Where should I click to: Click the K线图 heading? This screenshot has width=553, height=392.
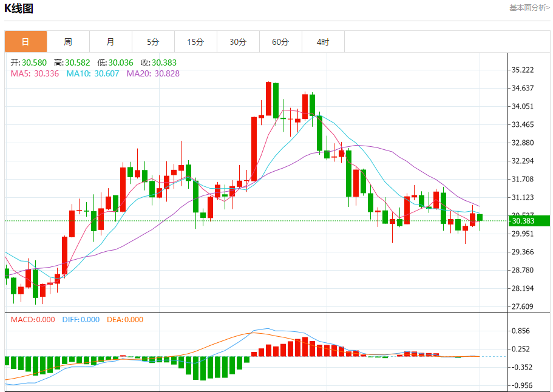[x=19, y=8]
